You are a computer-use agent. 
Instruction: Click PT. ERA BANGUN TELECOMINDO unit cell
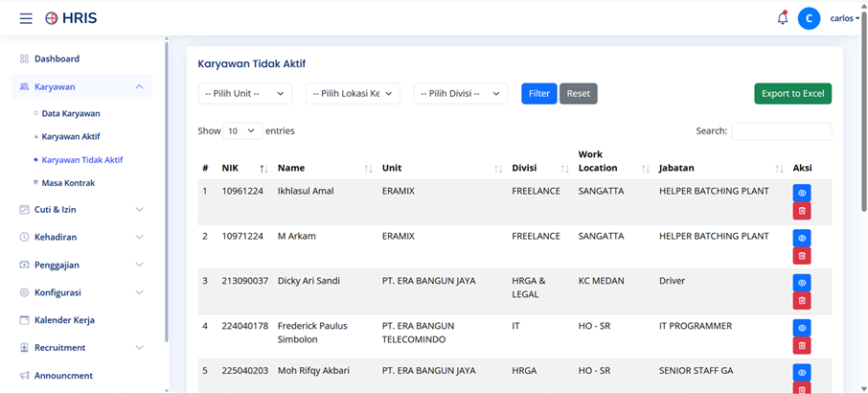click(419, 333)
